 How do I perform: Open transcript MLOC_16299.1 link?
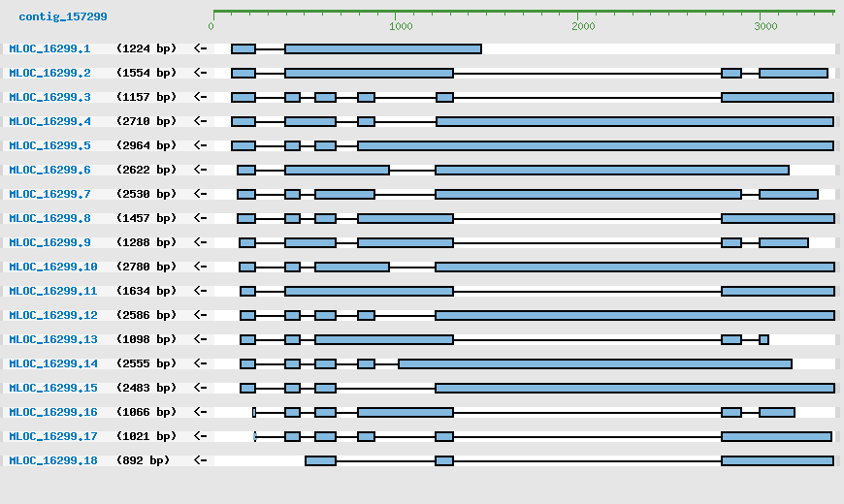tap(49, 48)
